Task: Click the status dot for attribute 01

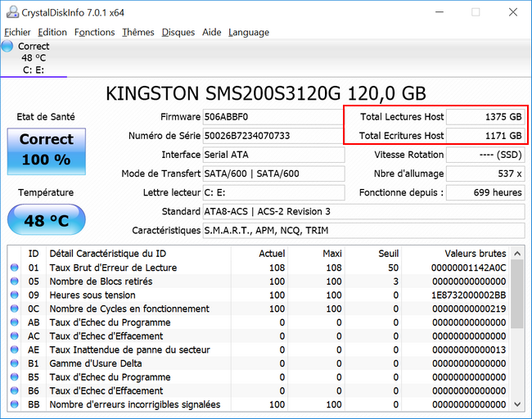Action: [14, 268]
